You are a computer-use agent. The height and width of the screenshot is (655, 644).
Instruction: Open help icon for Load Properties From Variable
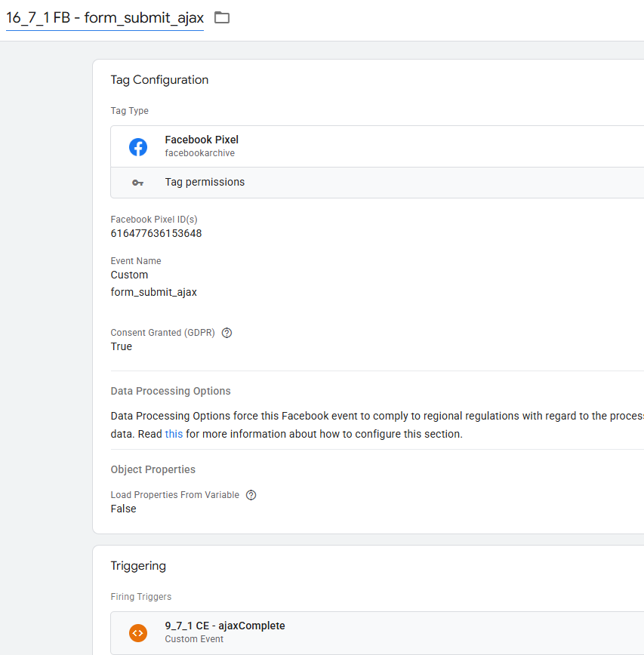tap(251, 495)
